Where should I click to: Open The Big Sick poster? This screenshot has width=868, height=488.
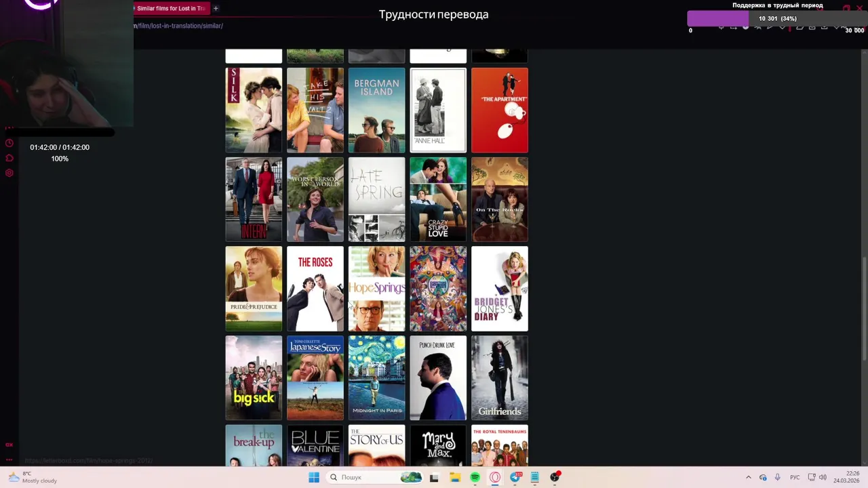(x=254, y=378)
